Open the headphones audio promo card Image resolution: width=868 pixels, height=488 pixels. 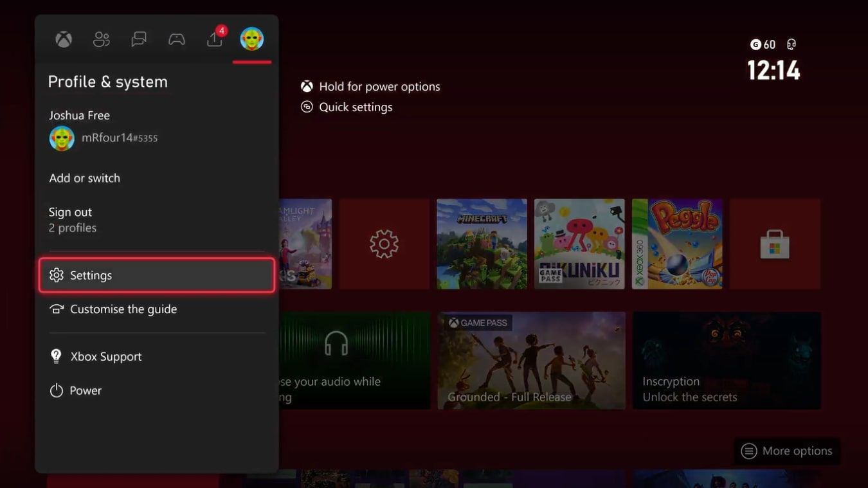[x=354, y=361]
